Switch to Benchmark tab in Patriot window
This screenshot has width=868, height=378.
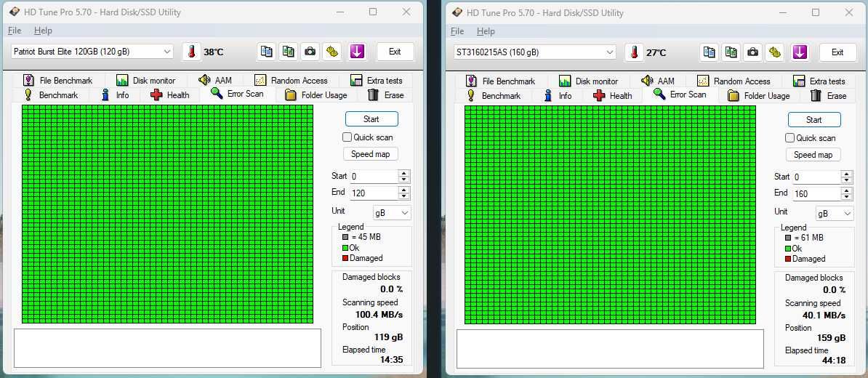coord(52,95)
